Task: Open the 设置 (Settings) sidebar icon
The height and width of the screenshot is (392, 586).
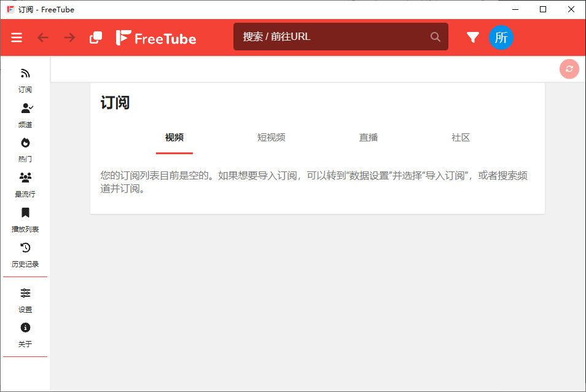Action: [x=25, y=300]
